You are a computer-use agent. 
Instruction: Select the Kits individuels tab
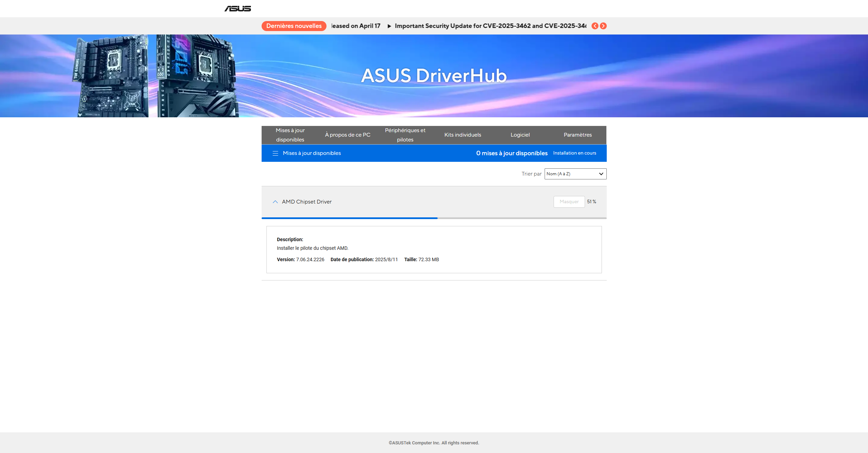(462, 135)
